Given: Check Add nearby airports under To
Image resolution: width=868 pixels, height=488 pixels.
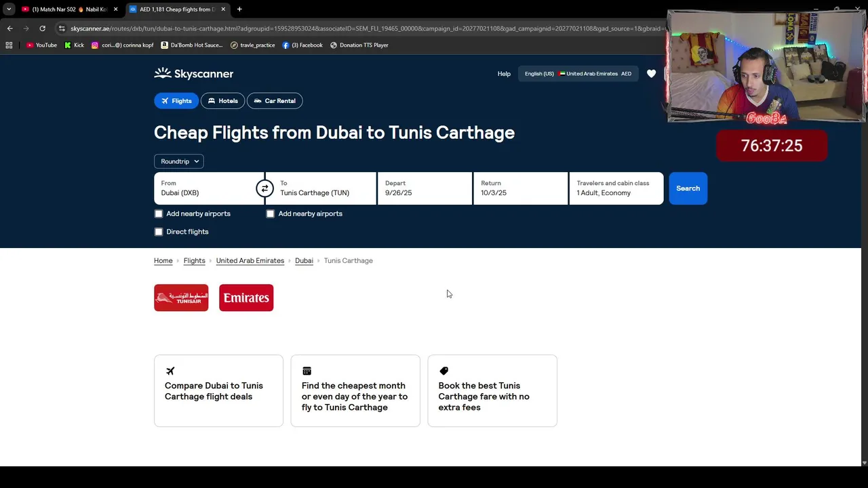Looking at the screenshot, I should pos(270,213).
